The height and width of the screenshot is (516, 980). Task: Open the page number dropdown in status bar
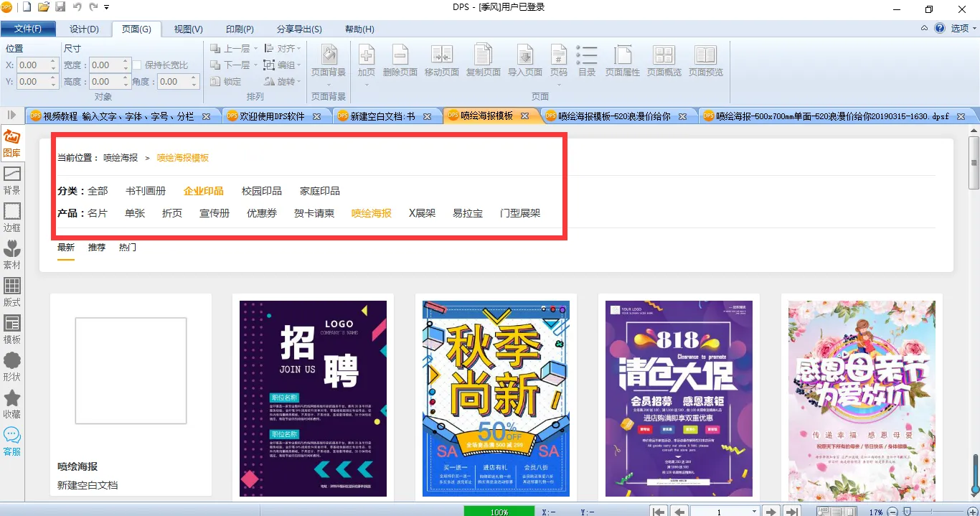point(753,511)
